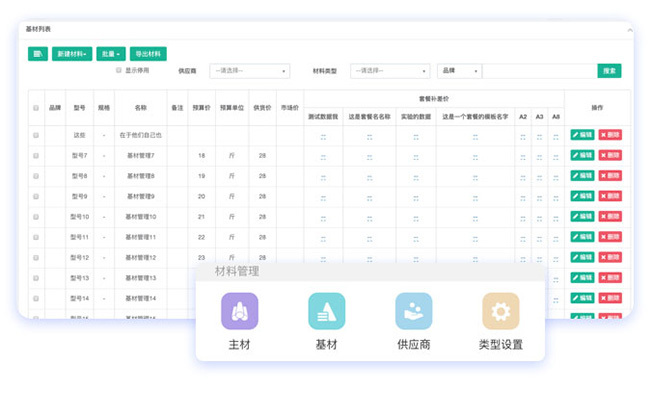Expand the 品牌 search field selector
Viewport: 650px width, 400px height.
tap(459, 71)
